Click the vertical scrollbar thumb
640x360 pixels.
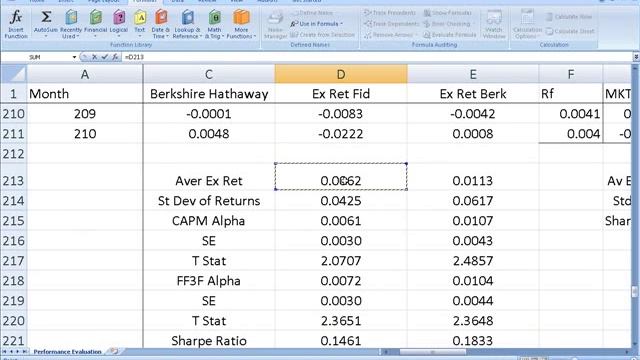pyautogui.click(x=635, y=292)
